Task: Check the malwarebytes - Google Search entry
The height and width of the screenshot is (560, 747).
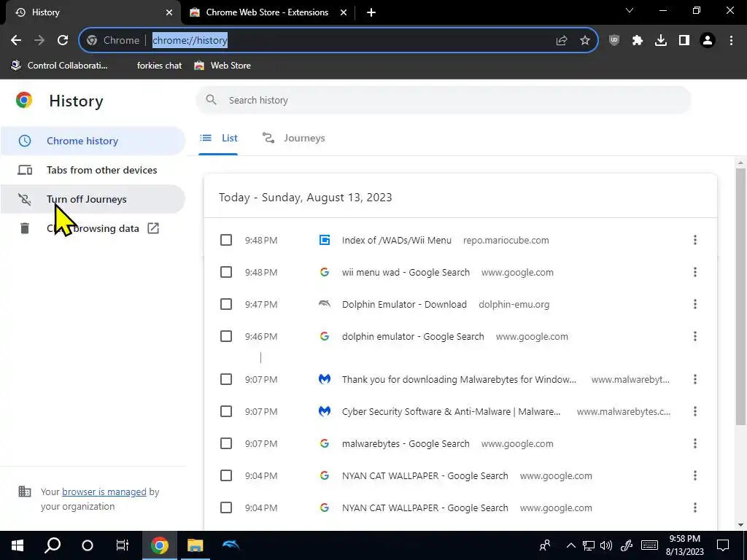Action: [x=226, y=443]
